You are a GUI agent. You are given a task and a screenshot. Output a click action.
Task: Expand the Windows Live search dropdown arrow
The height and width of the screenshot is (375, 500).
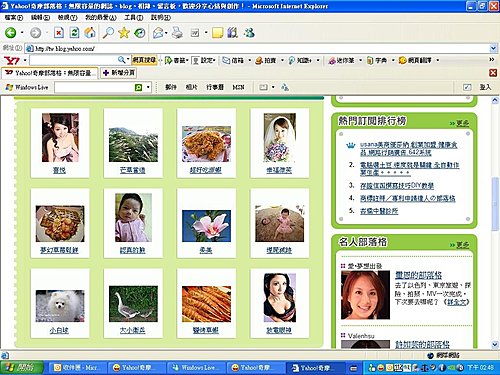(148, 87)
